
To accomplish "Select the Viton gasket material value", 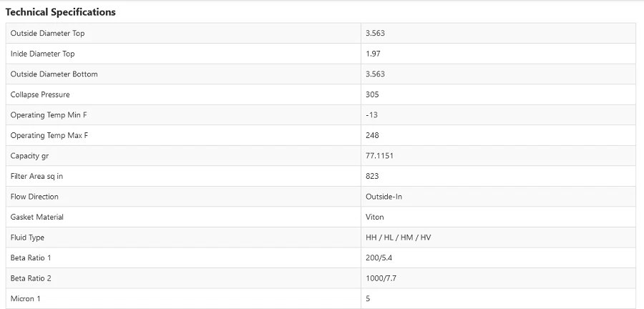I will (375, 217).
